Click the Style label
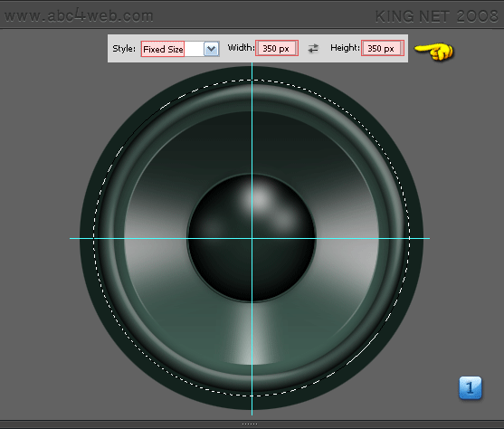 [x=124, y=49]
